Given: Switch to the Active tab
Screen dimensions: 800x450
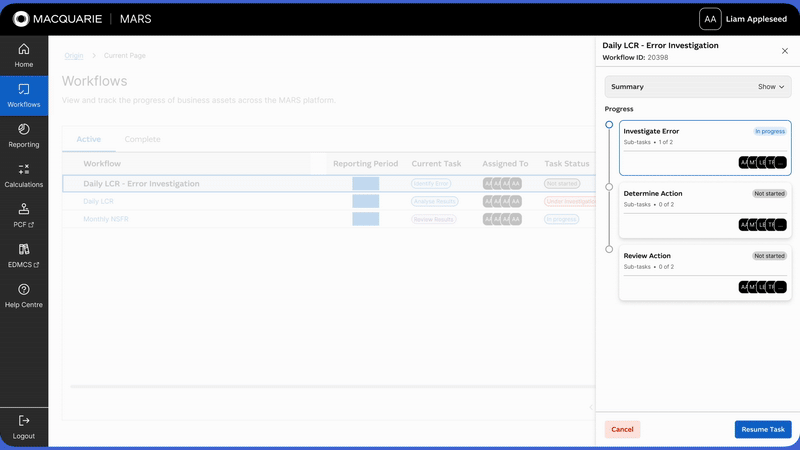Looking at the screenshot, I should point(89,139).
